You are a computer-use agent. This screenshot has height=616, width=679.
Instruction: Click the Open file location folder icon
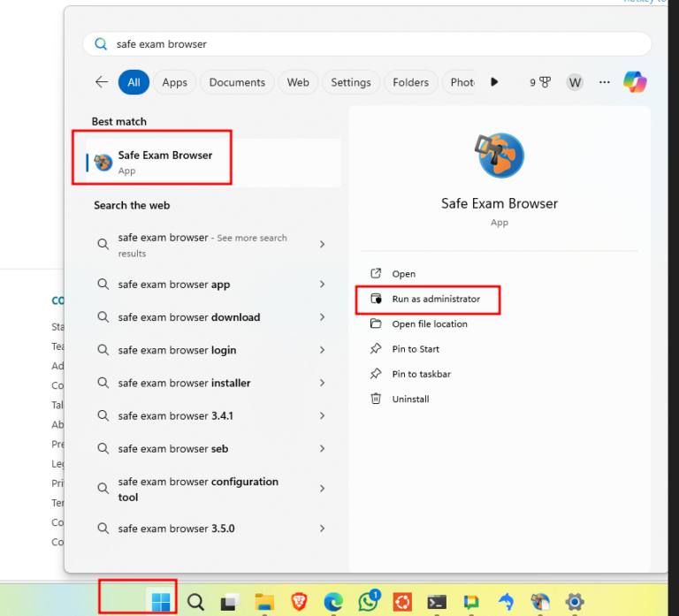tap(376, 323)
